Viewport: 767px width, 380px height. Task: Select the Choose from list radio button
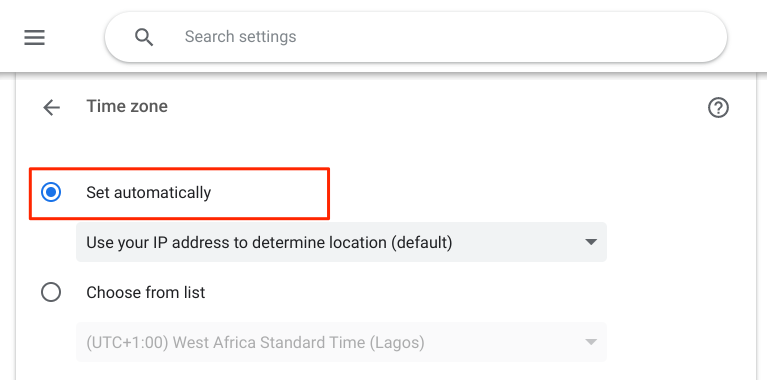pos(51,292)
